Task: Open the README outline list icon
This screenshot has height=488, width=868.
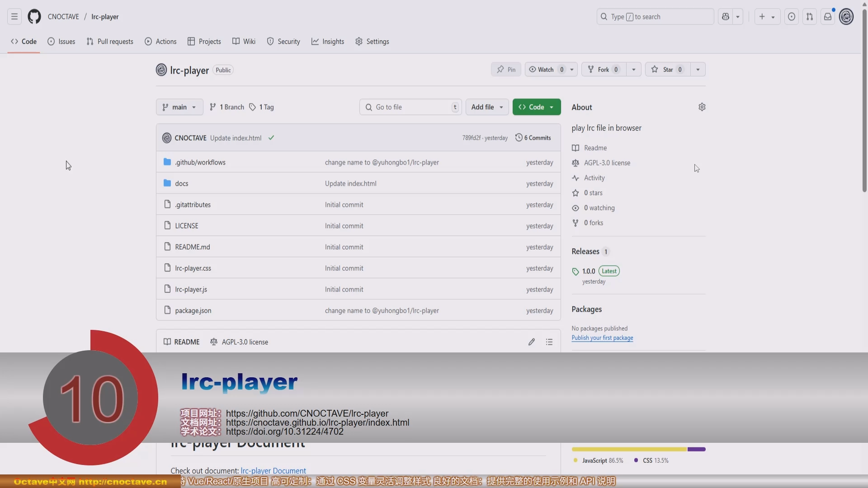Action: (x=549, y=342)
